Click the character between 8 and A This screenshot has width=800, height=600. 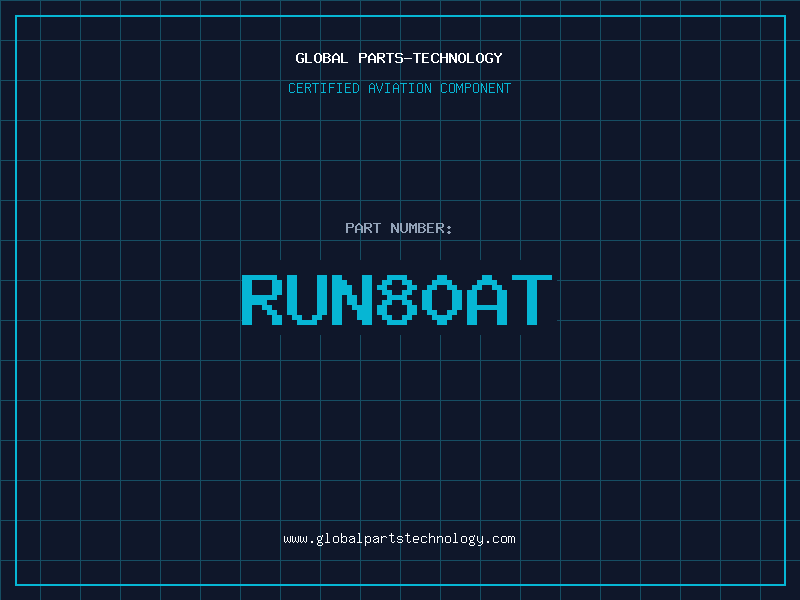(442, 300)
